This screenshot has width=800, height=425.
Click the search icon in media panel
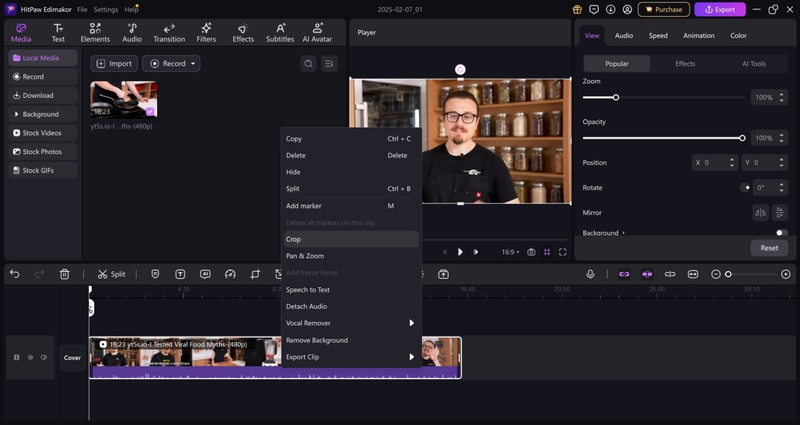(x=308, y=64)
